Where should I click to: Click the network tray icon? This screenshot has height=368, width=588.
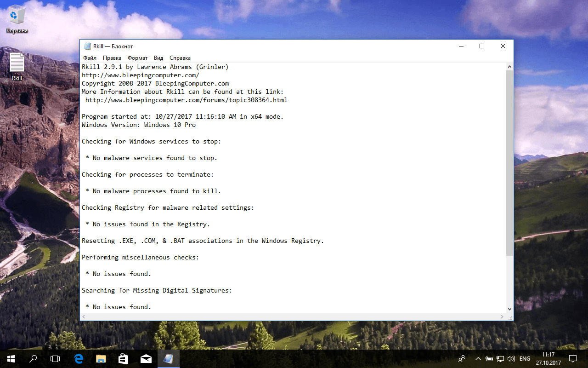[x=500, y=359]
